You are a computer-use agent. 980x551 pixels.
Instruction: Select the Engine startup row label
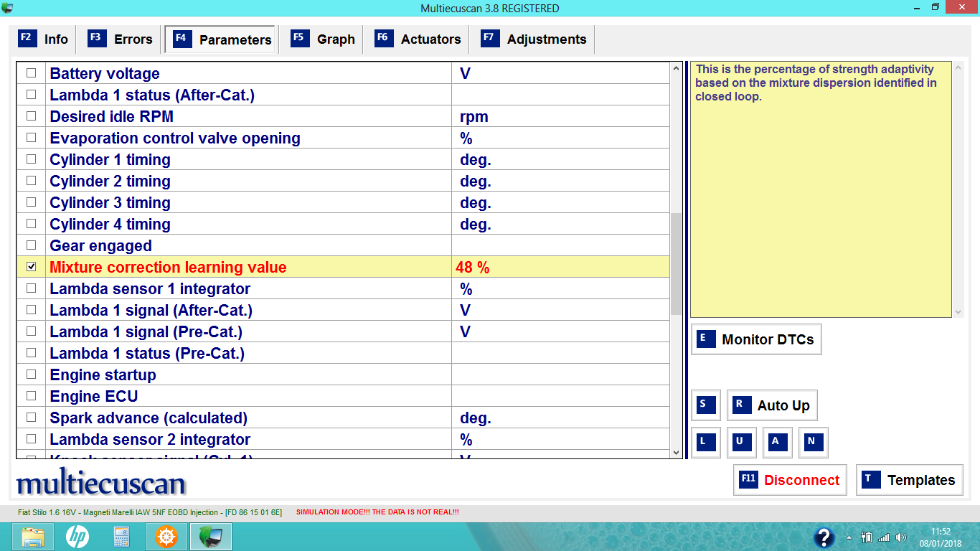point(103,375)
